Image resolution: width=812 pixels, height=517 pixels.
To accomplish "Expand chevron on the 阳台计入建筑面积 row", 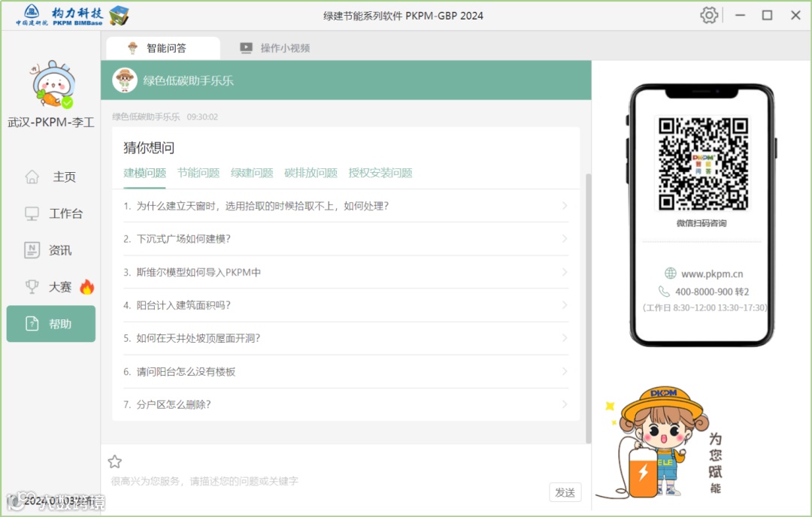I will [565, 305].
